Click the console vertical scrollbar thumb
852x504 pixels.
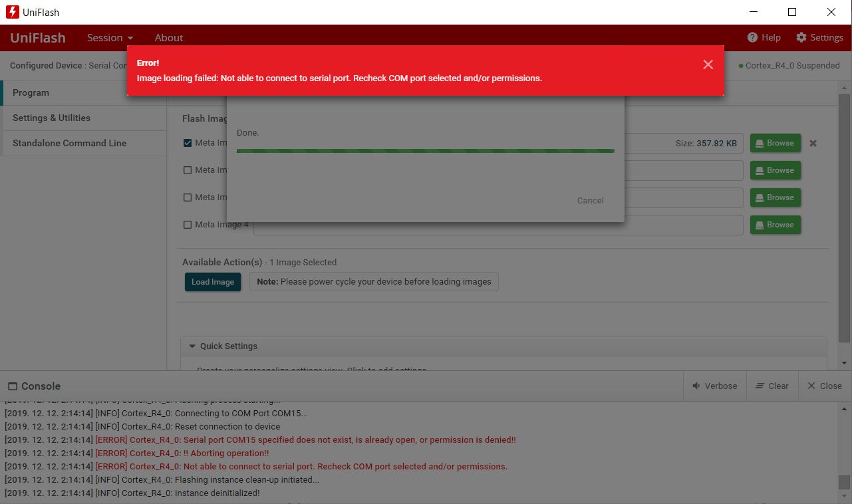[x=844, y=482]
